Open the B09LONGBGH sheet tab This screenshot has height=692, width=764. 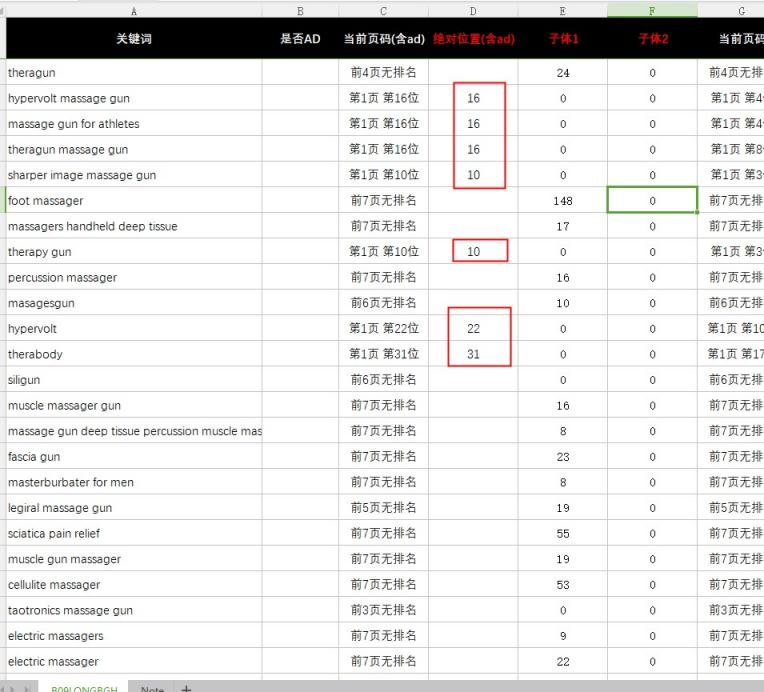pos(84,688)
